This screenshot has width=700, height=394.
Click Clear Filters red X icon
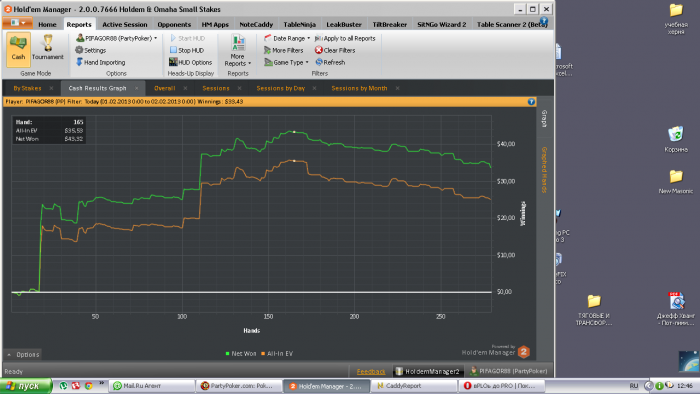tap(319, 50)
